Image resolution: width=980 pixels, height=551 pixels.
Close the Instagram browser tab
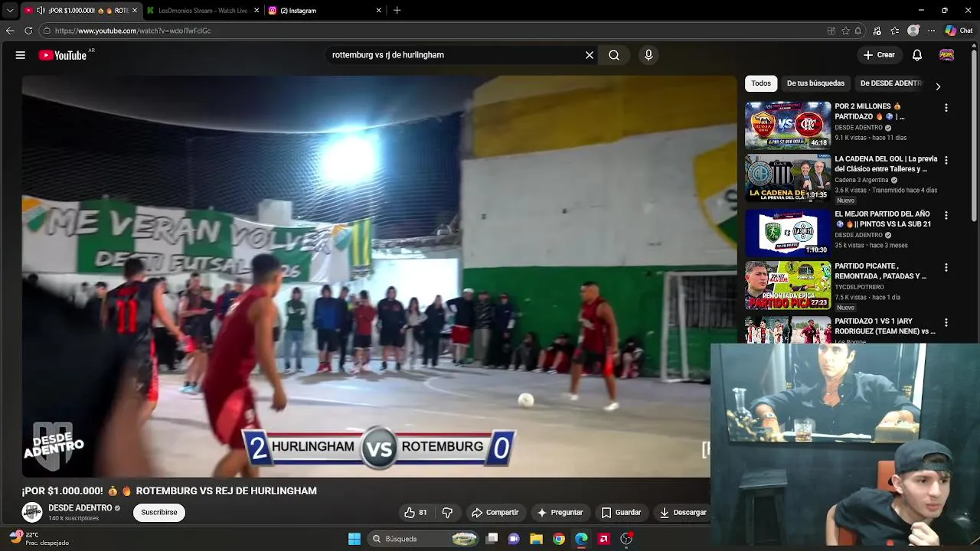click(378, 11)
